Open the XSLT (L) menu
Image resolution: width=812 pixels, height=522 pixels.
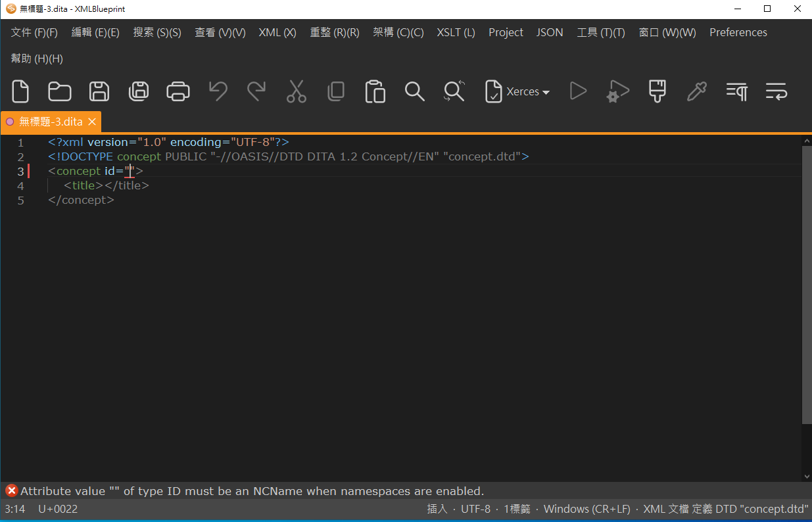456,32
